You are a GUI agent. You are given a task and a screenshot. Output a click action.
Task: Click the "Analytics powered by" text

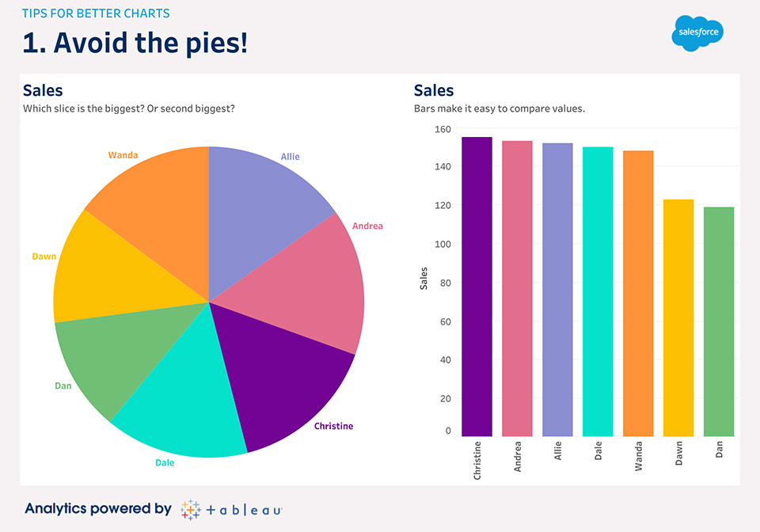click(x=98, y=509)
